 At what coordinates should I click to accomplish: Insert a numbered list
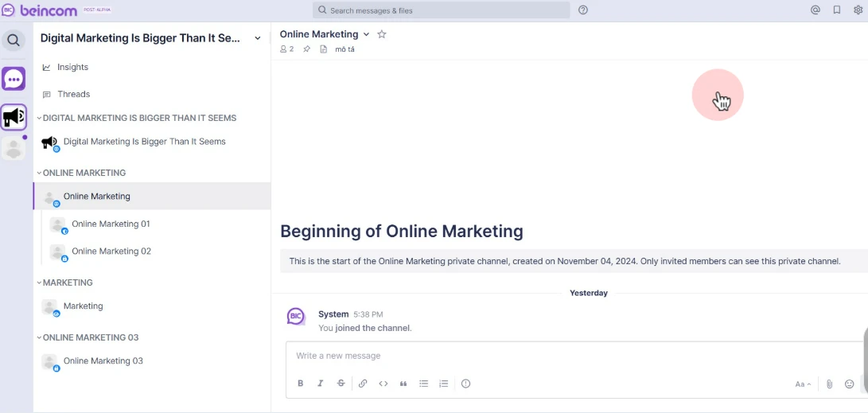[x=443, y=383]
